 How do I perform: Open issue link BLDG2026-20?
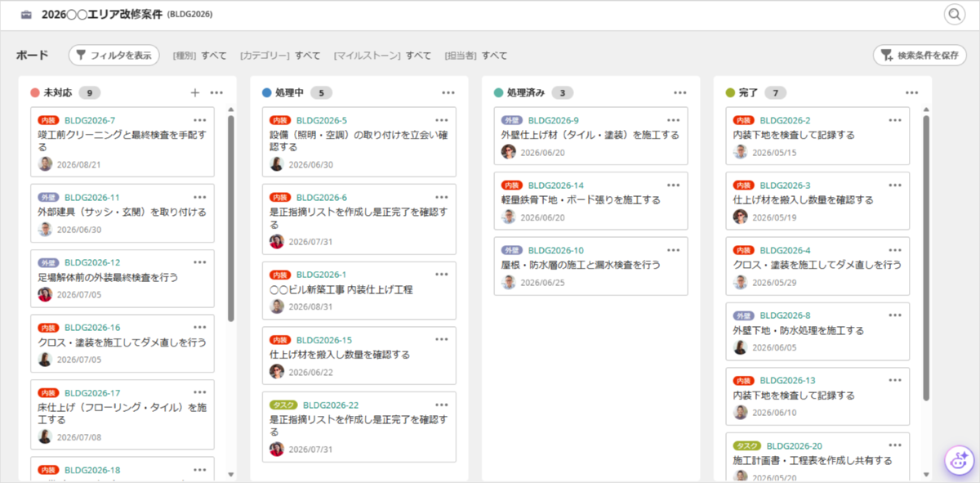coord(795,445)
